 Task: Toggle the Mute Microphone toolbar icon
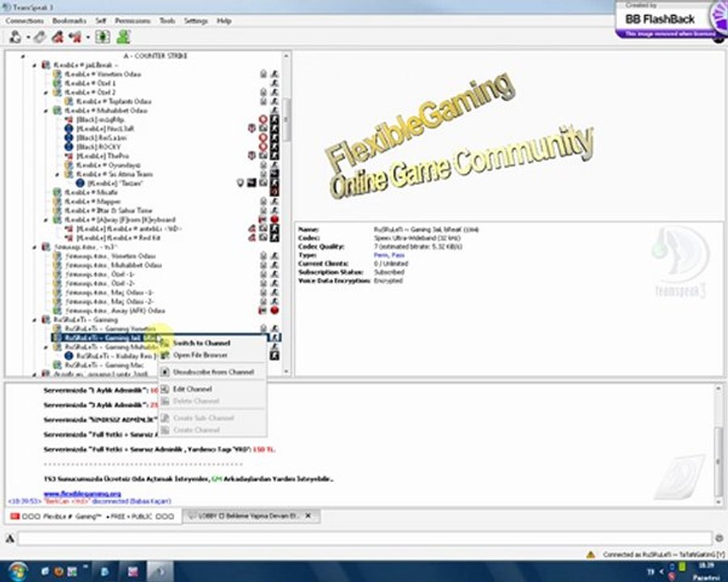(x=57, y=36)
